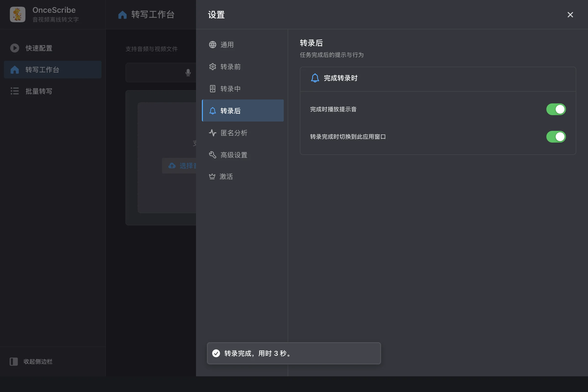Click the list icon beside 批量转写
This screenshot has height=392, width=588.
tap(14, 91)
